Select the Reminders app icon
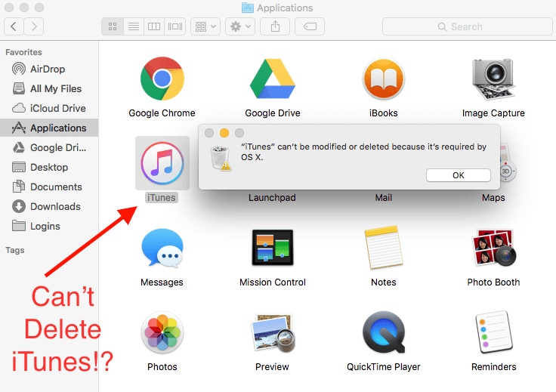This screenshot has width=556, height=392. coord(493,332)
